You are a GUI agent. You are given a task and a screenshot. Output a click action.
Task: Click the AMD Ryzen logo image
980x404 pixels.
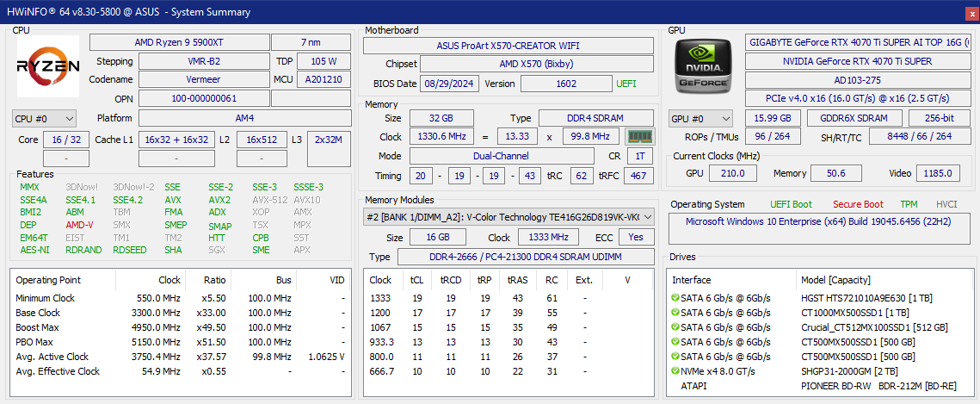48,66
